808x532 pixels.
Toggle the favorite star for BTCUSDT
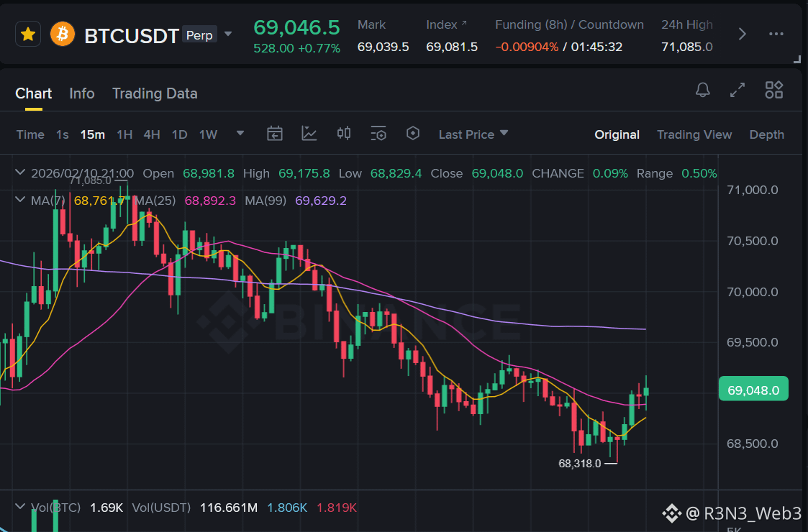tap(28, 35)
